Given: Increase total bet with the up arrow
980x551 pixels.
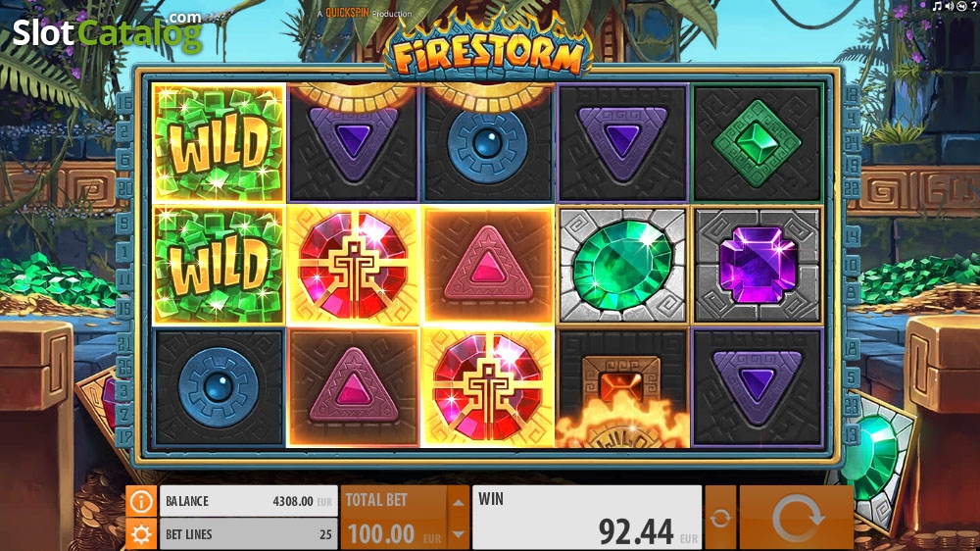Looking at the screenshot, I should pos(458,502).
